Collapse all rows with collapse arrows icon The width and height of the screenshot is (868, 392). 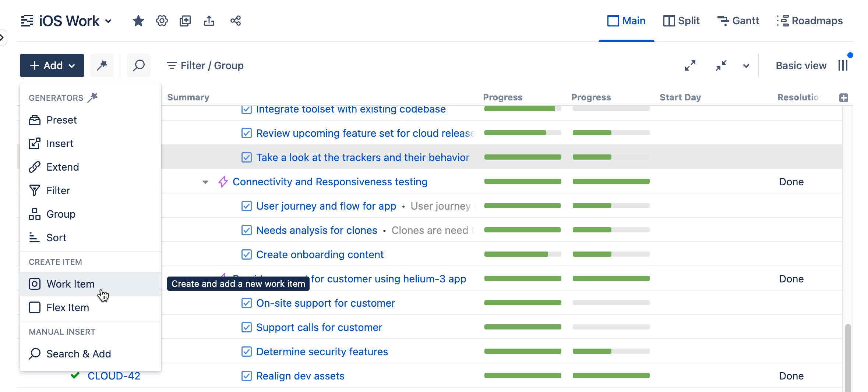721,65
